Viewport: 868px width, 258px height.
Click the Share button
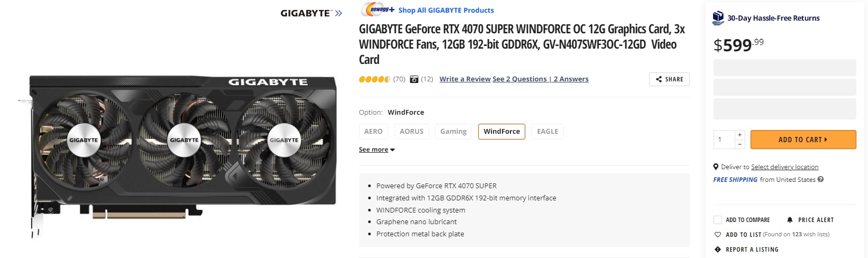coord(669,79)
